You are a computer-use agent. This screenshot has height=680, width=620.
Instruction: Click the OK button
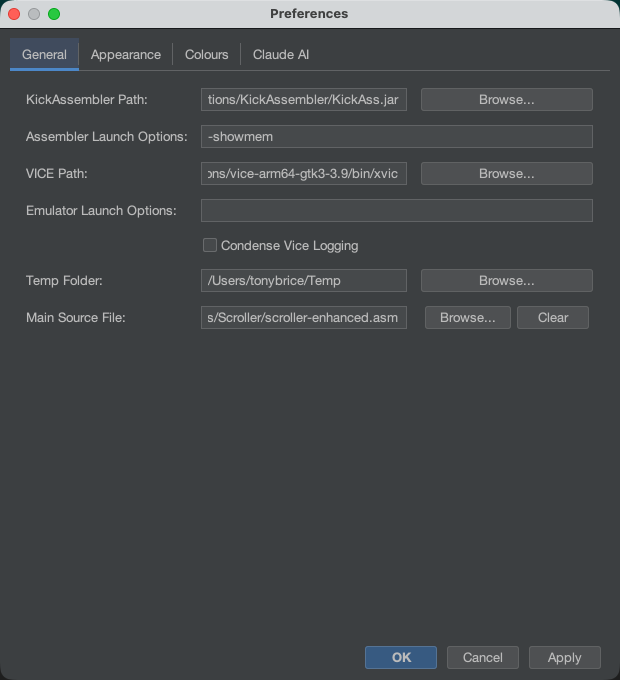(x=401, y=657)
